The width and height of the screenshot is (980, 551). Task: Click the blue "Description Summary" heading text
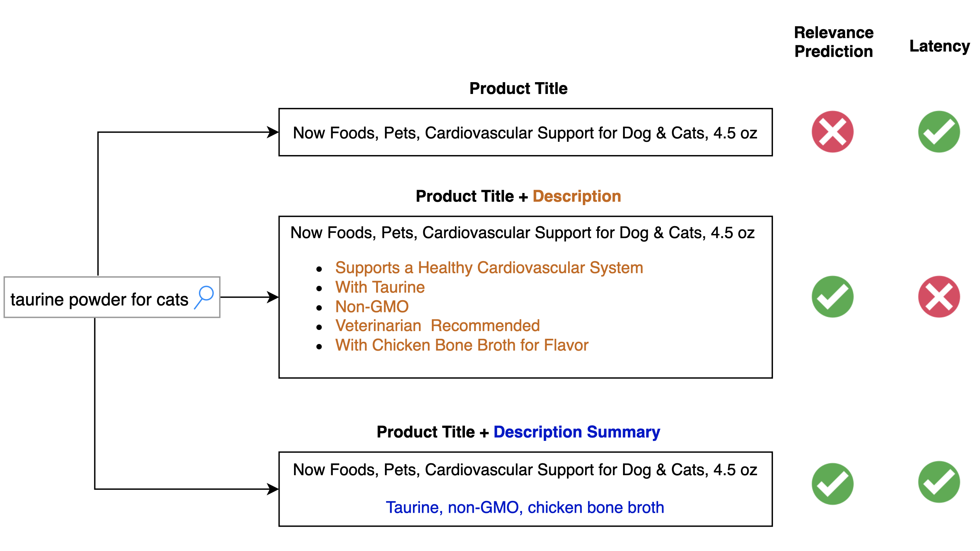576,432
